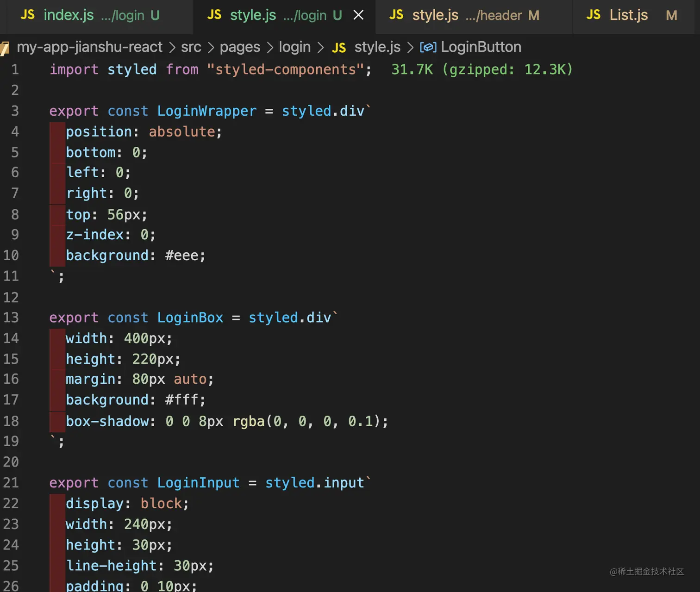Click the box-shadow rgba declaration
Viewport: 700px width, 592px height.
tap(227, 421)
